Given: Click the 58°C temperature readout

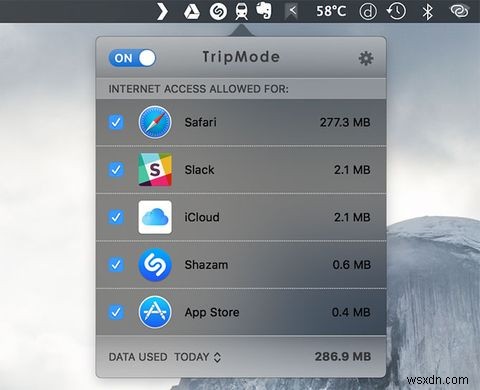Looking at the screenshot, I should coord(331,11).
